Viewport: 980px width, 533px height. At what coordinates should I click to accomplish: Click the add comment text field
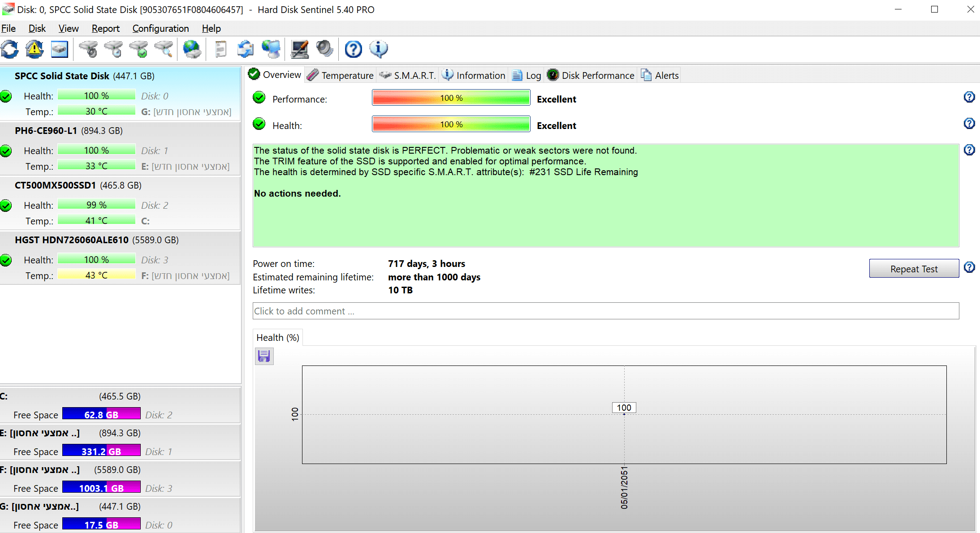coord(605,311)
